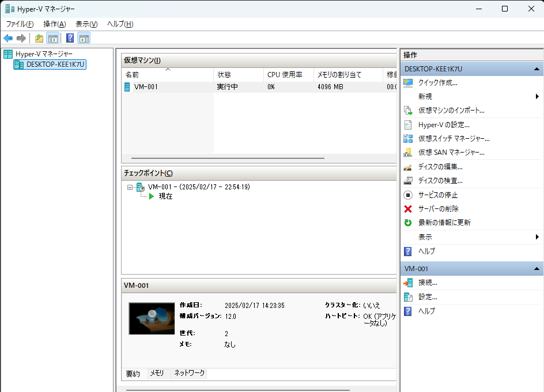The image size is (544, 392).
Task: Sort by the 名前 column header
Action: click(168, 74)
